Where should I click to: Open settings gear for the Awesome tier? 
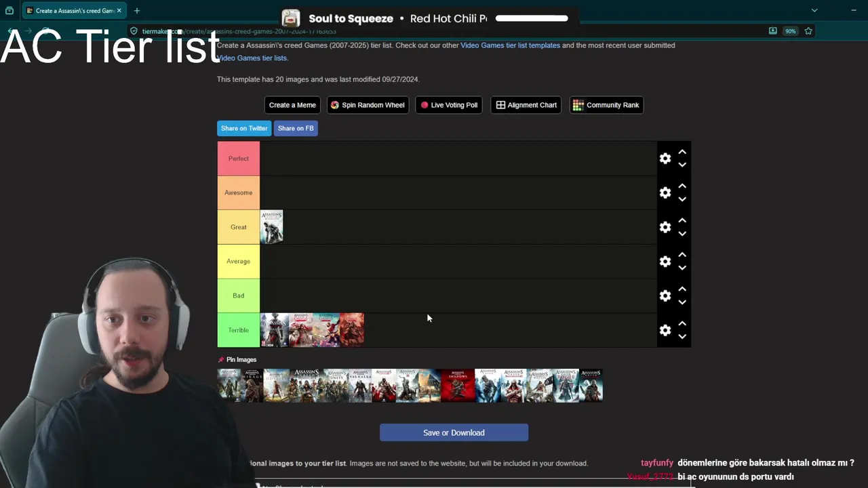point(665,192)
